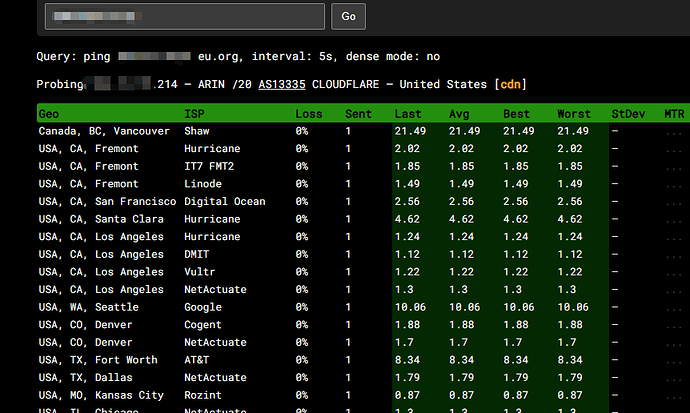This screenshot has height=413, width=690.
Task: Click the Worst column header
Action: pos(574,114)
